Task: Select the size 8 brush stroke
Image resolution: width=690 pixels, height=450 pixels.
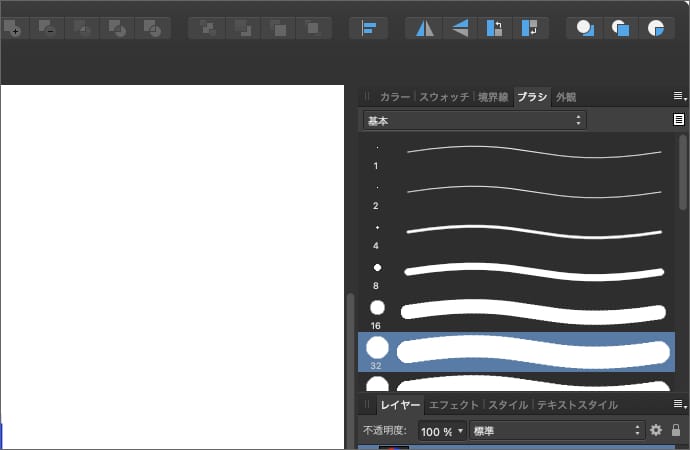Action: pyautogui.click(x=534, y=270)
